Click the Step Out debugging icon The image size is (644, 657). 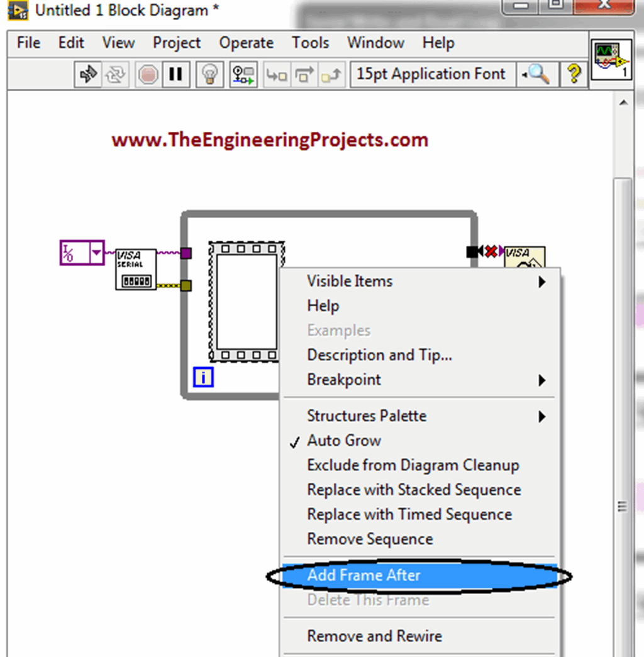coord(331,74)
